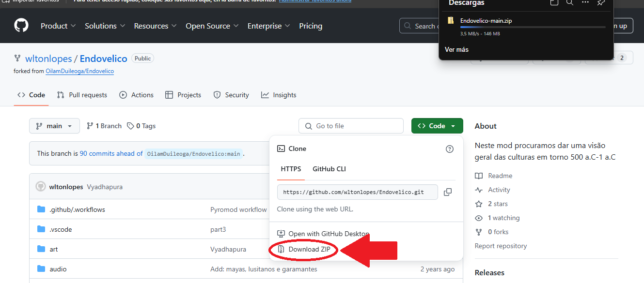View the 1 watching link

pyautogui.click(x=497, y=218)
